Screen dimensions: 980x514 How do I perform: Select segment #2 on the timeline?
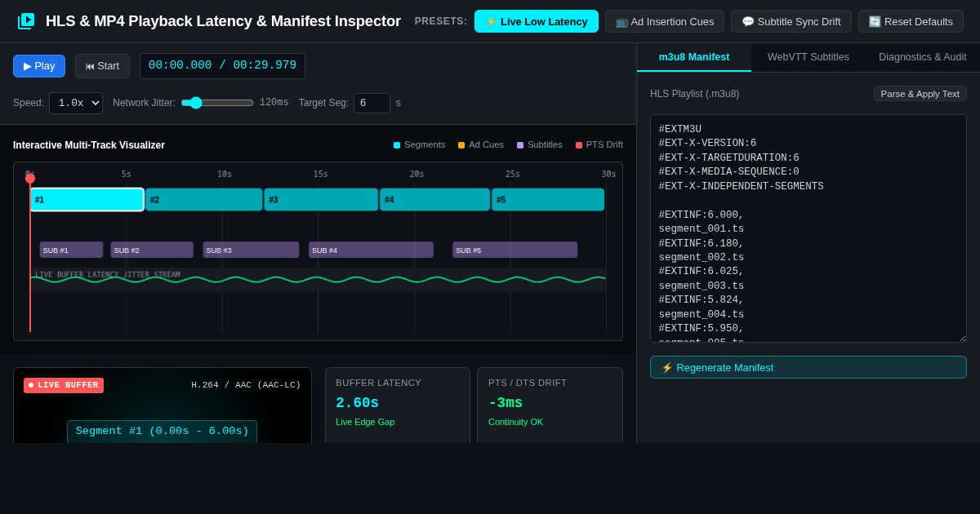(204, 200)
